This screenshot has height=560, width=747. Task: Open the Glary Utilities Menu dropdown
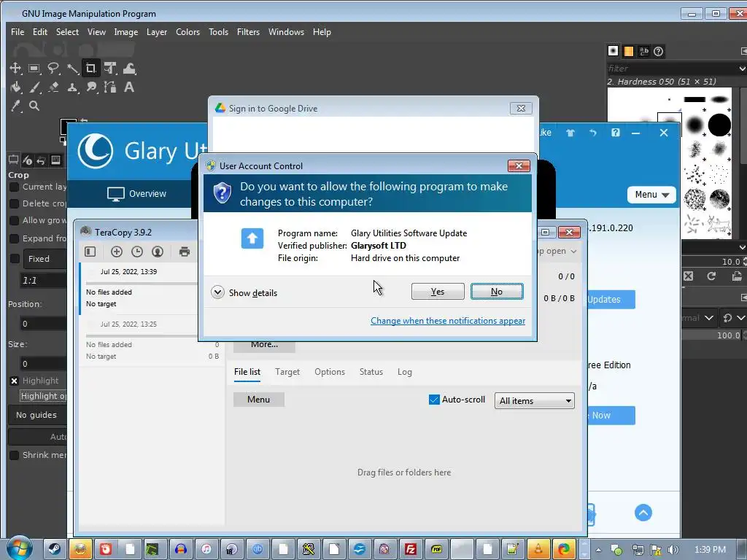(651, 194)
